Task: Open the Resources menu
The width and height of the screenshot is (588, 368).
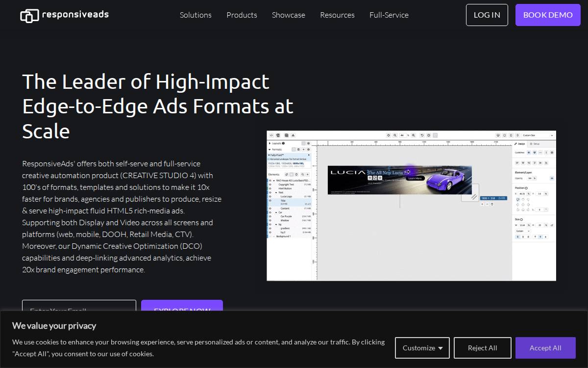Action: (x=337, y=15)
